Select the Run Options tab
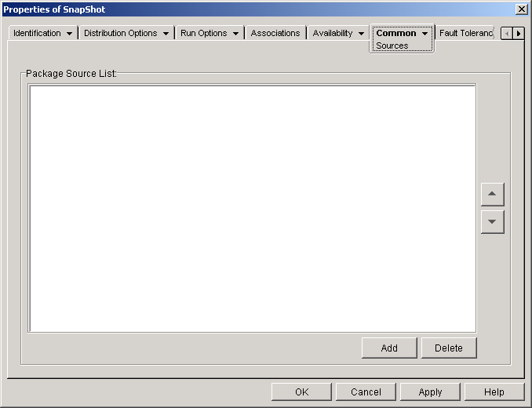532x408 pixels. [x=203, y=33]
